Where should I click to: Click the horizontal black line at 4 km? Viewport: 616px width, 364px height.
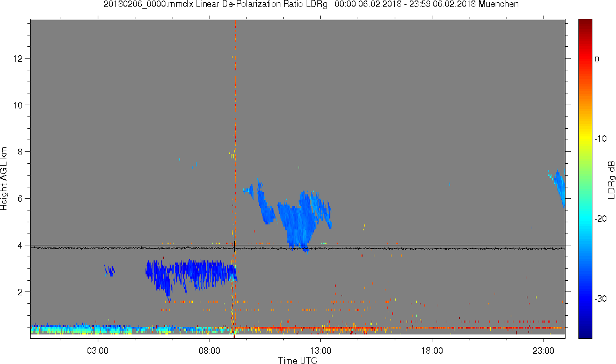[298, 245]
